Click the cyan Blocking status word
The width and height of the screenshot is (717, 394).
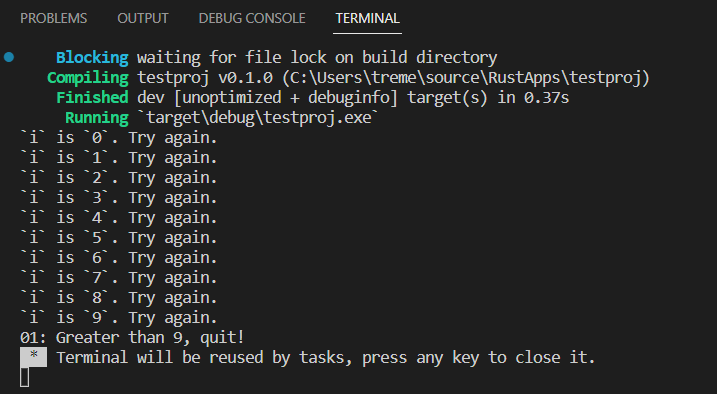point(92,58)
